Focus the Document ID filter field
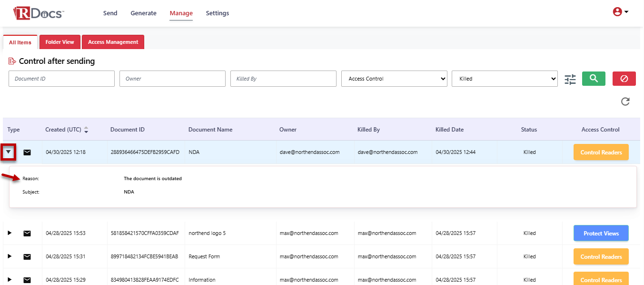 61,79
